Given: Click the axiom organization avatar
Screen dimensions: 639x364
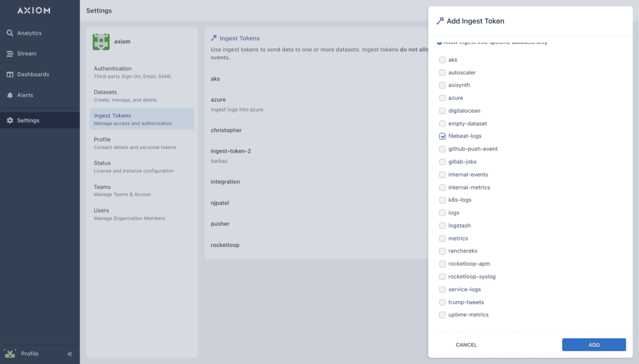Looking at the screenshot, I should click(101, 42).
